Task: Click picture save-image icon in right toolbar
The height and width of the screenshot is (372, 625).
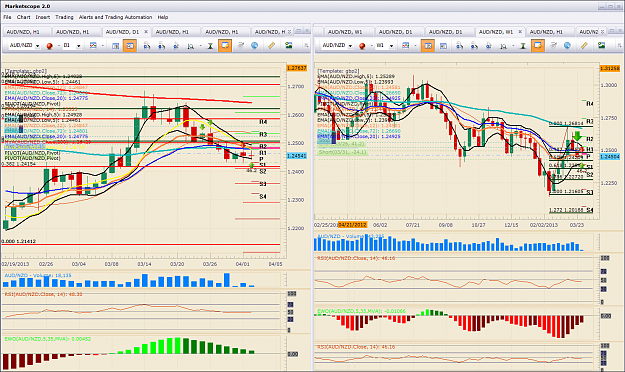Action: point(601,46)
